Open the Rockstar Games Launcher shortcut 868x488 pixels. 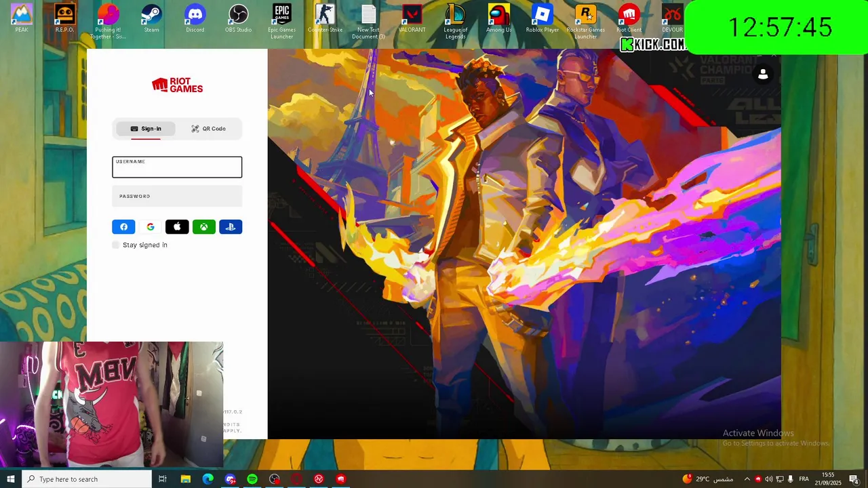[x=586, y=22]
